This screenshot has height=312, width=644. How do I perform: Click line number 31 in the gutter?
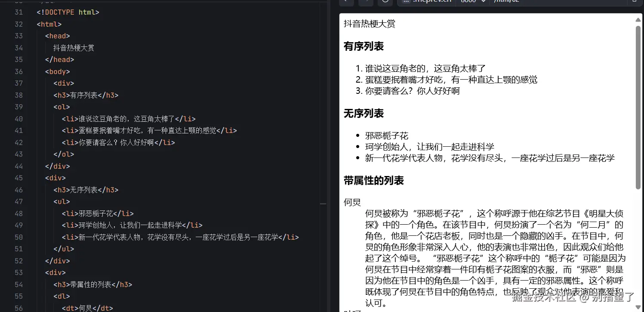[x=18, y=12]
